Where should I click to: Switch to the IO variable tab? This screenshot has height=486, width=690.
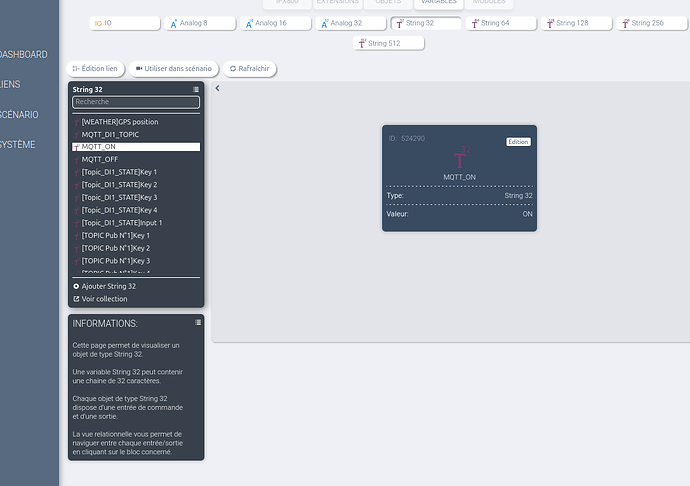point(103,23)
